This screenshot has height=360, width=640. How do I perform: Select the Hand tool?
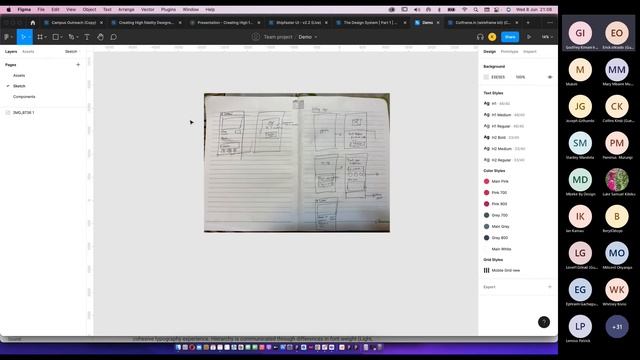(x=100, y=37)
